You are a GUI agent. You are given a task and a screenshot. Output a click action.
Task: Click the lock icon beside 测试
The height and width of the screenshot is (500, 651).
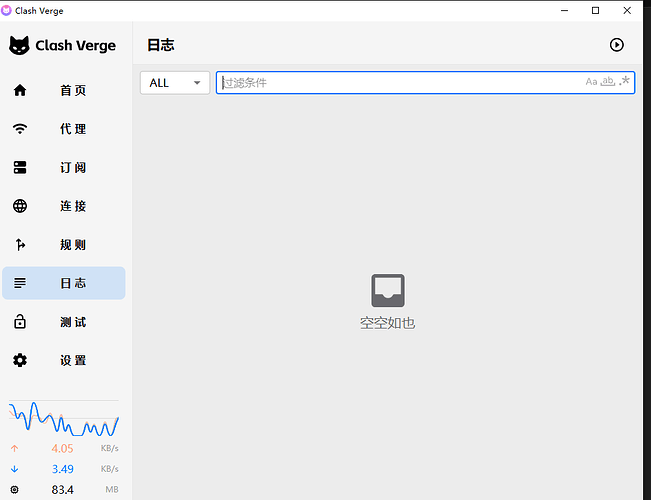pyautogui.click(x=20, y=321)
